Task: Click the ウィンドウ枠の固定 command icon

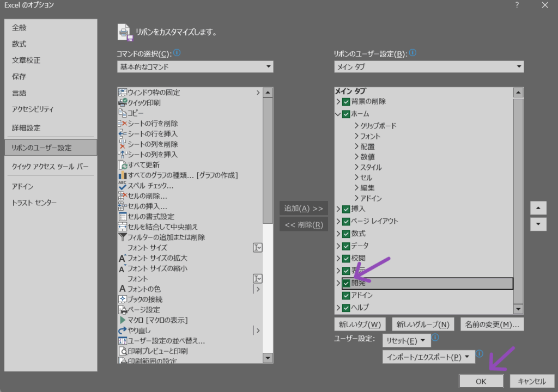Action: pos(122,93)
